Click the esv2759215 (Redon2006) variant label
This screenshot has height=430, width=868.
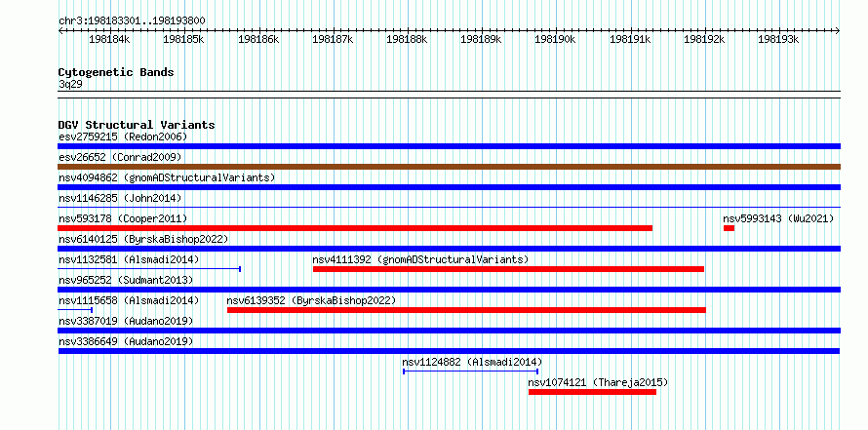click(x=123, y=137)
